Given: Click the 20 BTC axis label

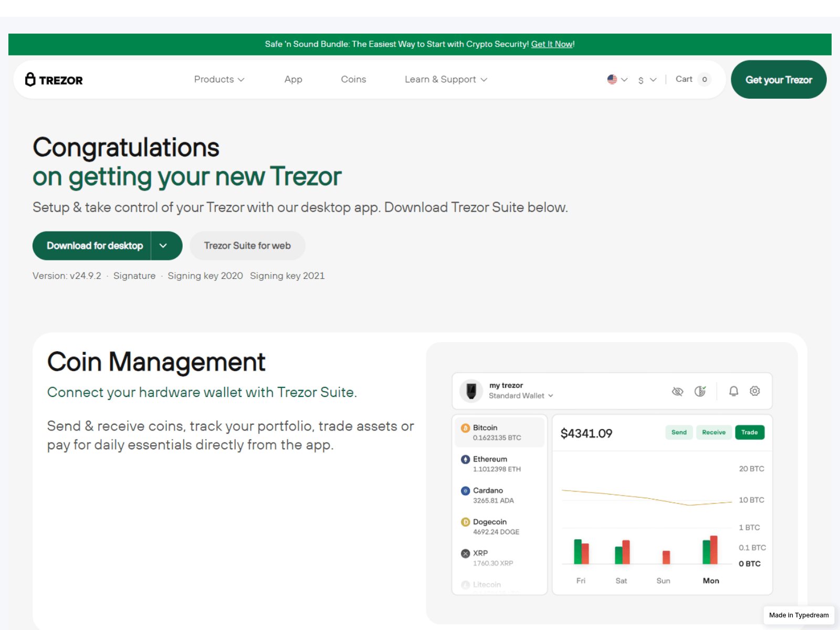Looking at the screenshot, I should click(x=751, y=469).
